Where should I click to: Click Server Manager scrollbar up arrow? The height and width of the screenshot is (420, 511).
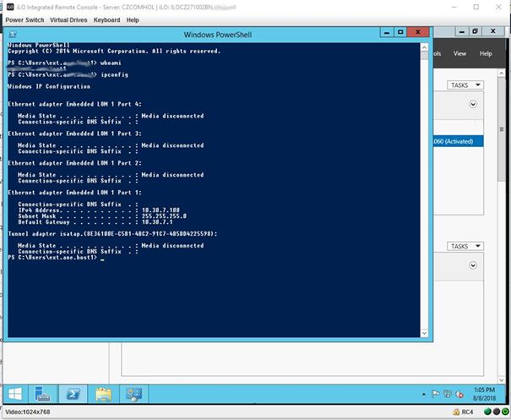click(502, 74)
